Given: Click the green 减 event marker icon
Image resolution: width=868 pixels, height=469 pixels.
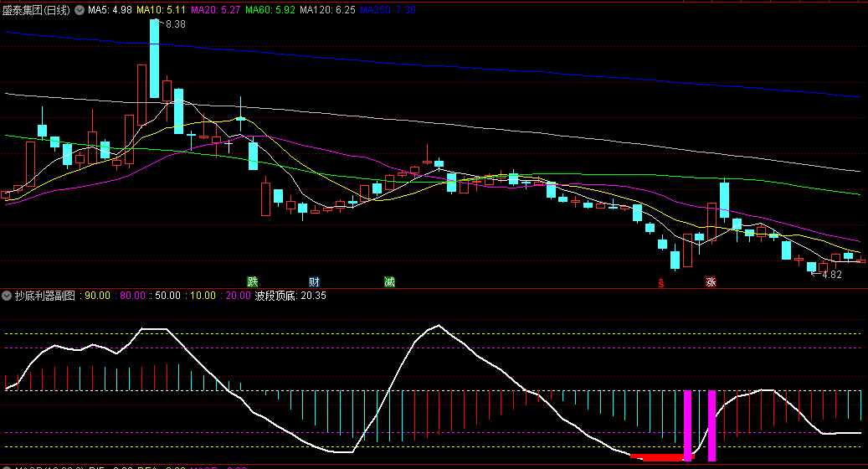Looking at the screenshot, I should [x=389, y=281].
